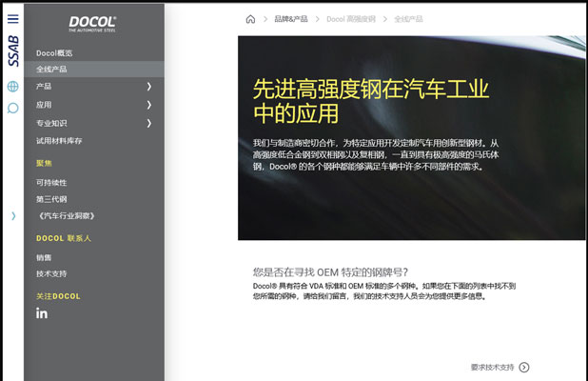Open the 第三代钢 link
The width and height of the screenshot is (588, 381).
pos(51,199)
